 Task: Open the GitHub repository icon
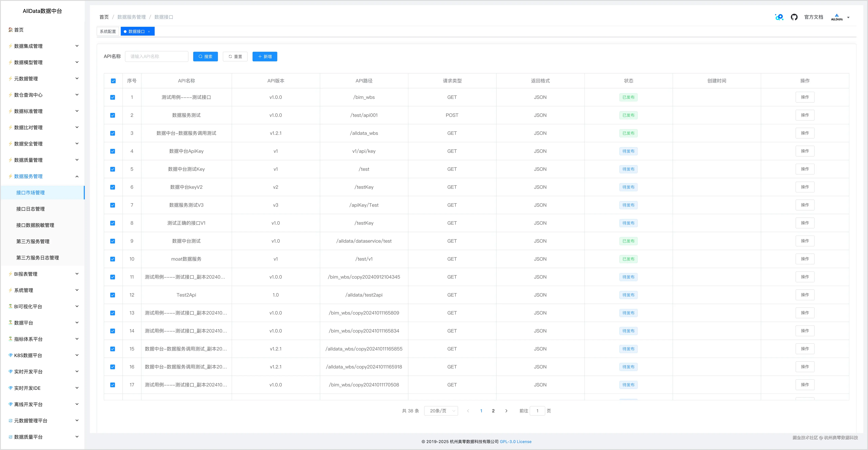point(794,17)
